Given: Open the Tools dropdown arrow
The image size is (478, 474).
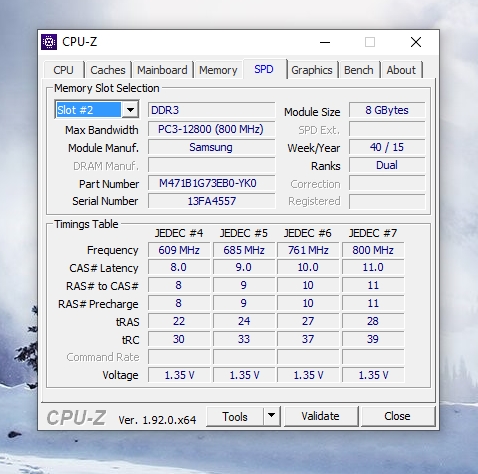Looking at the screenshot, I should (x=272, y=416).
